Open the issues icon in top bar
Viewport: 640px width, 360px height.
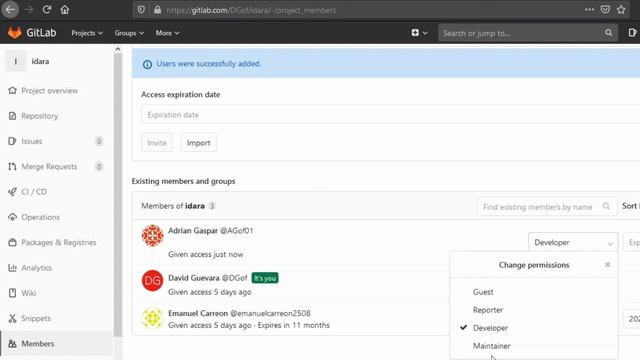(x=632, y=33)
